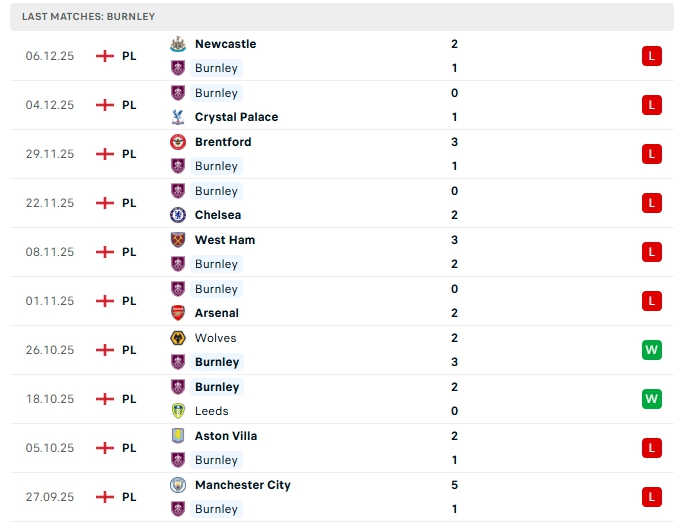The image size is (682, 526).
Task: Click the win badge for Wolves match
Action: pos(652,350)
